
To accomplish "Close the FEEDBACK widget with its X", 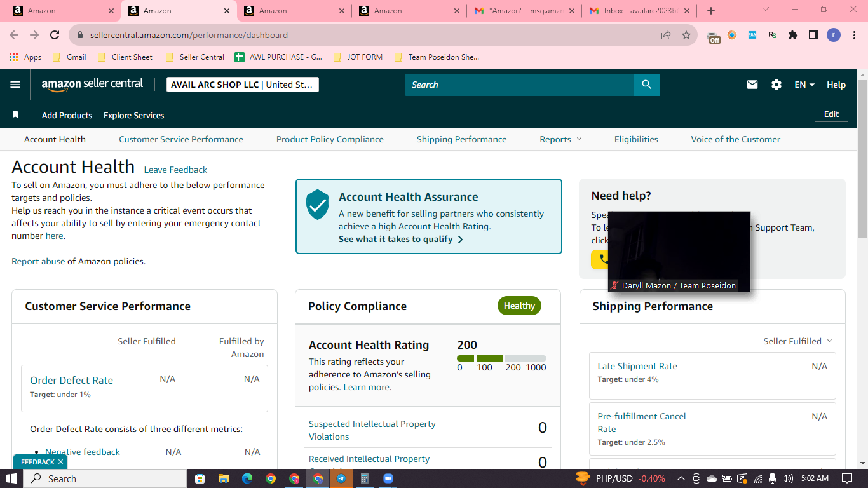I will click(x=60, y=462).
